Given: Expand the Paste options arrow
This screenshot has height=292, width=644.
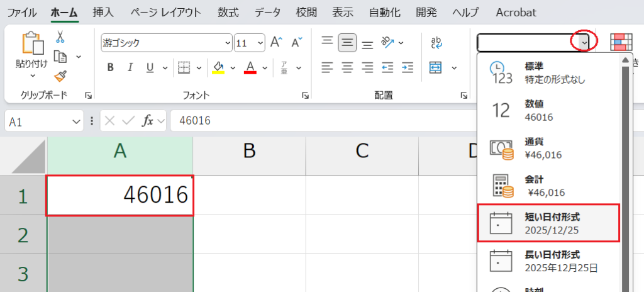Looking at the screenshot, I should [33, 76].
